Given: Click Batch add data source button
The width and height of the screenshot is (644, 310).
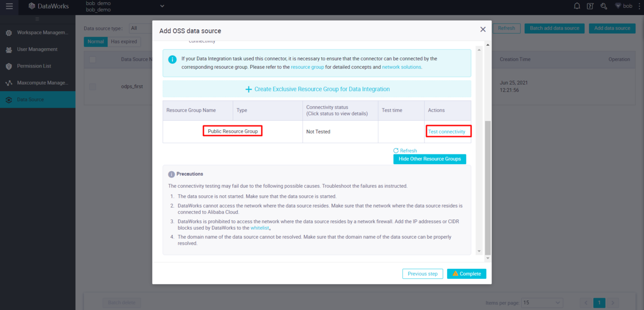Looking at the screenshot, I should click(x=554, y=28).
